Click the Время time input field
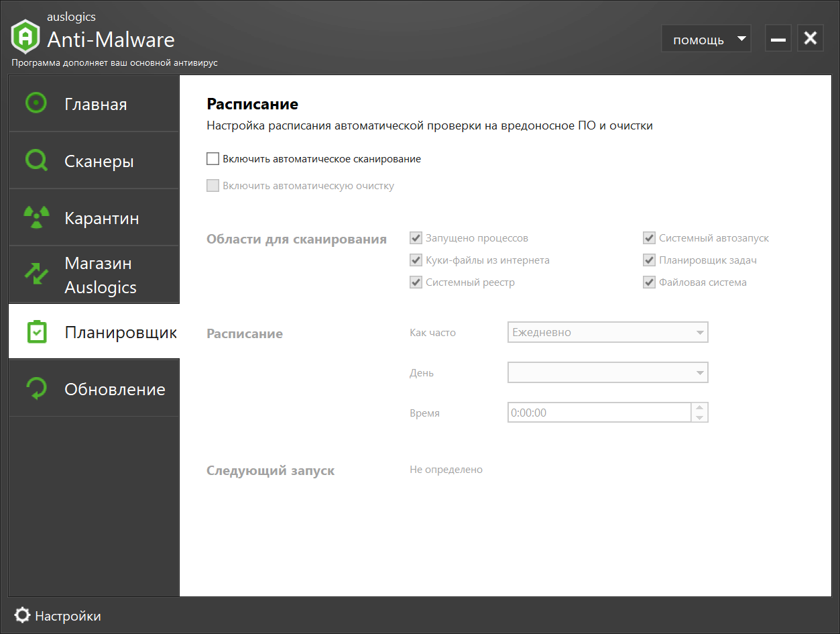Screen dimensions: 840x634 coord(599,413)
